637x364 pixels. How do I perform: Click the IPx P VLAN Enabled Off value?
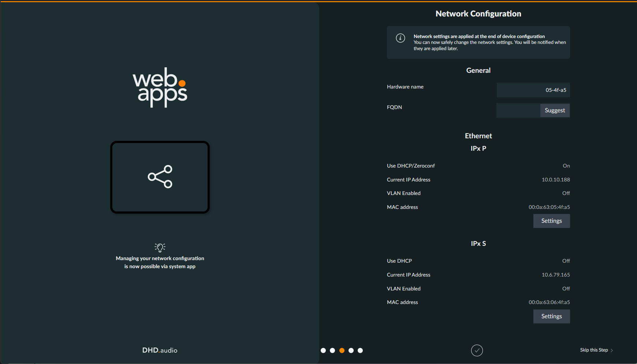point(566,193)
